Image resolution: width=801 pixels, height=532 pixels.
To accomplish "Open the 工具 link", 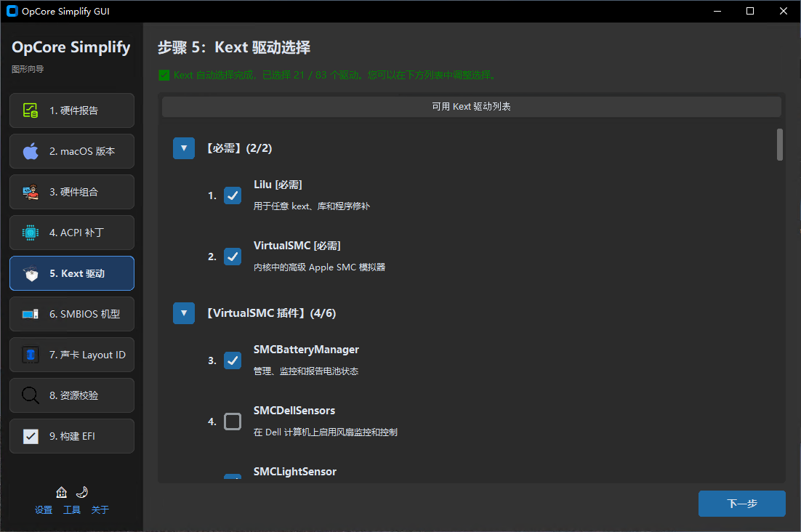I will pyautogui.click(x=71, y=510).
